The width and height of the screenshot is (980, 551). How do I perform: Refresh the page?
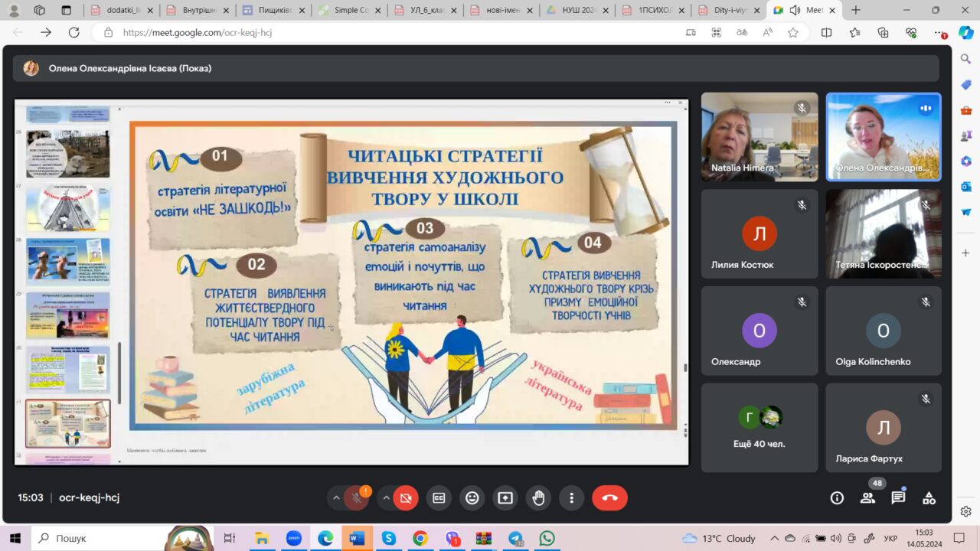pos(73,32)
